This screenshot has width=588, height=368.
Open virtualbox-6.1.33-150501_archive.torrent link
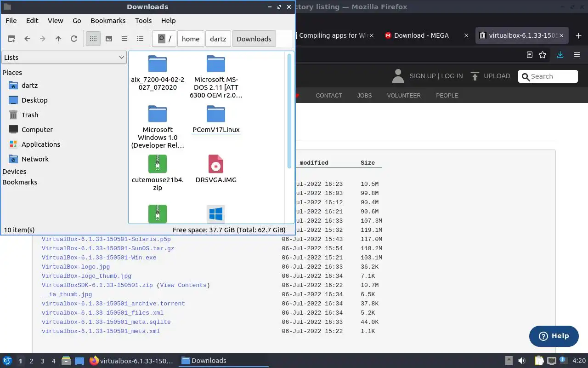[113, 304]
